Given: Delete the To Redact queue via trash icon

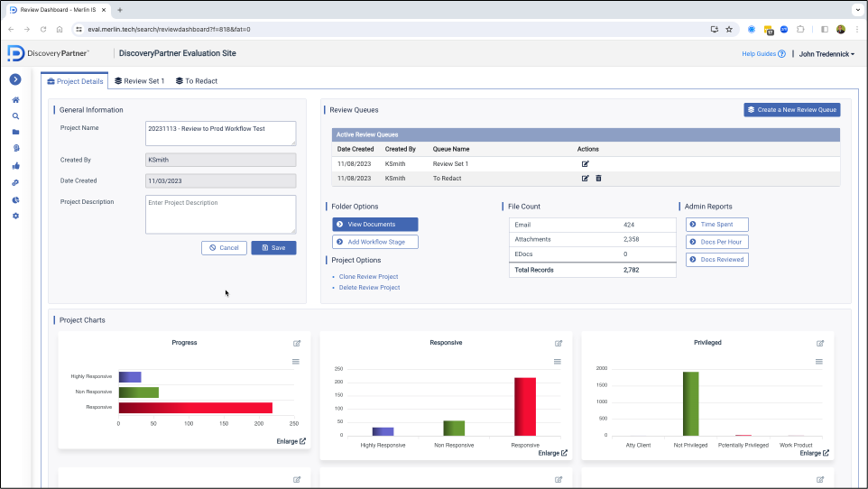Looking at the screenshot, I should [x=598, y=179].
